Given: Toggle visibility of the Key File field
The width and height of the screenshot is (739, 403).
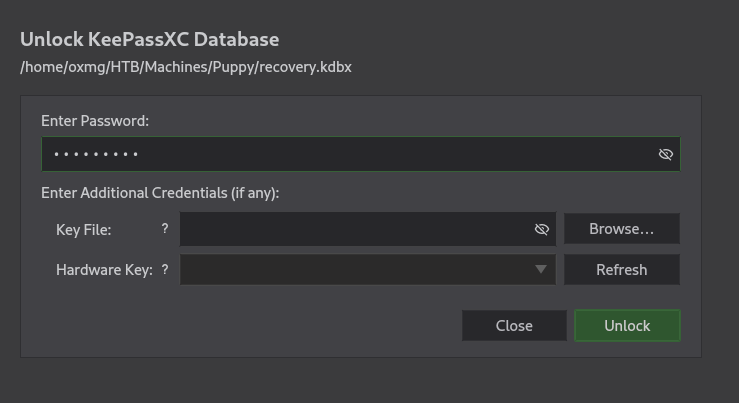Looking at the screenshot, I should pyautogui.click(x=541, y=229).
